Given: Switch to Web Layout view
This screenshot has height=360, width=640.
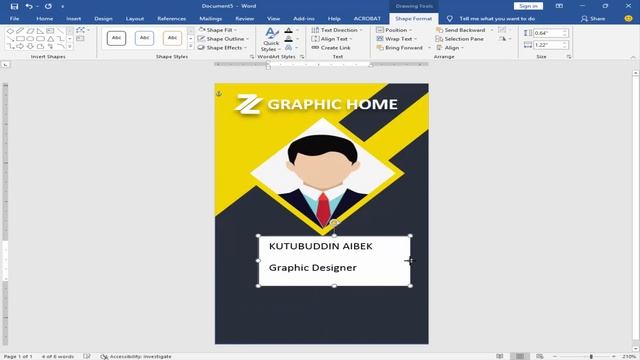Looking at the screenshot, I should click(x=540, y=356).
